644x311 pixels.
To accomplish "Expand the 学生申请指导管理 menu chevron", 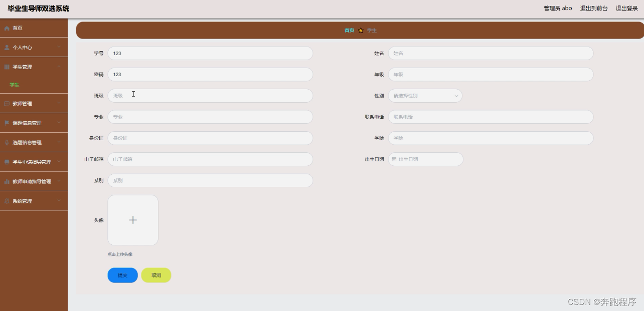I will coord(59,162).
